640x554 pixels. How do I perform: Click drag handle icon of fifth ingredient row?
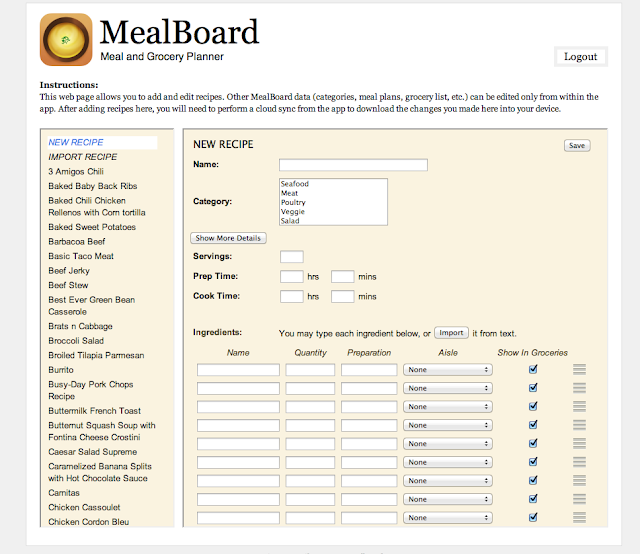point(579,443)
